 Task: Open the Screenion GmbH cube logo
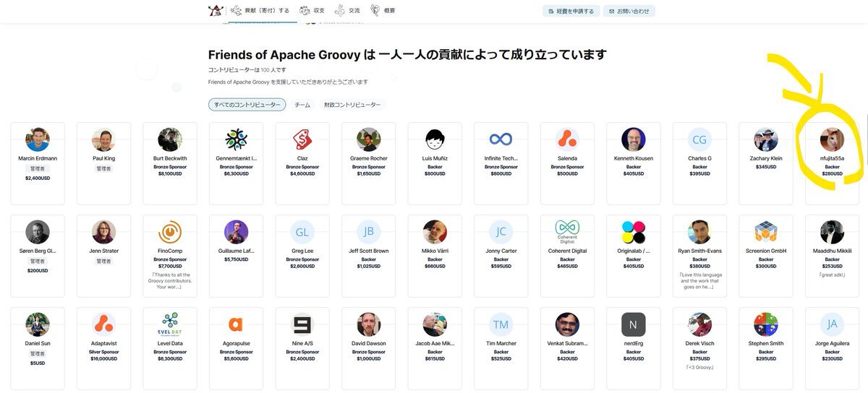766,232
